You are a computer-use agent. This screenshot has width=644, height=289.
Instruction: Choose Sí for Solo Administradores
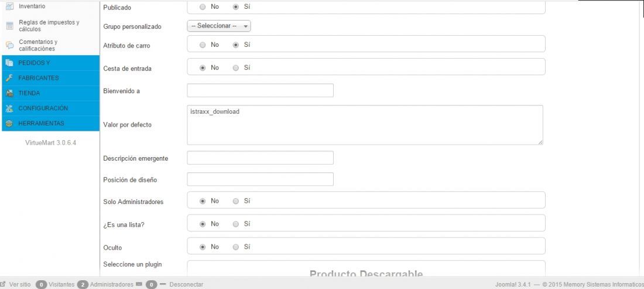235,201
